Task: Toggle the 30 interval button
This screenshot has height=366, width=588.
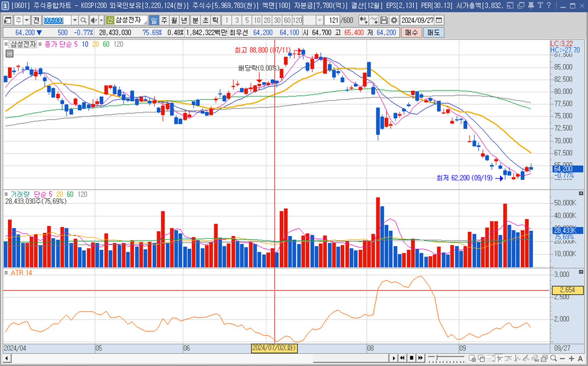Action: (277, 20)
